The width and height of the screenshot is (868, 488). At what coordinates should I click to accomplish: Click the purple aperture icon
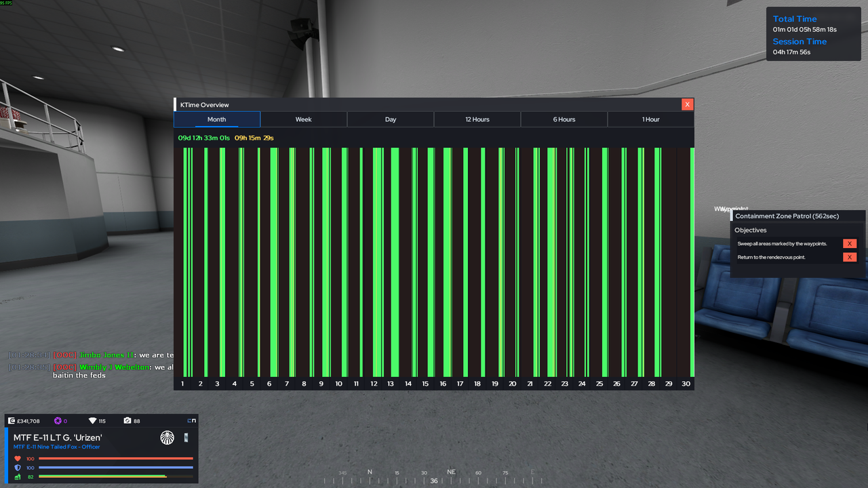tap(58, 421)
